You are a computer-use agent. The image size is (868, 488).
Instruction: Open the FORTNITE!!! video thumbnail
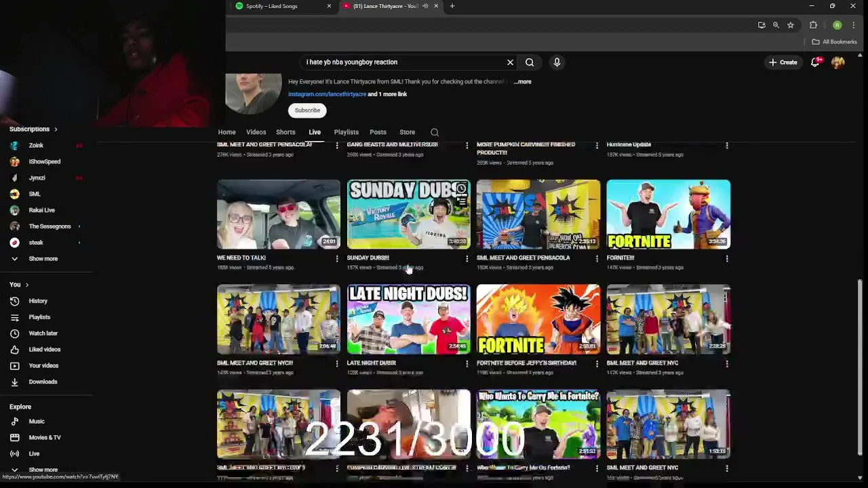tap(669, 214)
